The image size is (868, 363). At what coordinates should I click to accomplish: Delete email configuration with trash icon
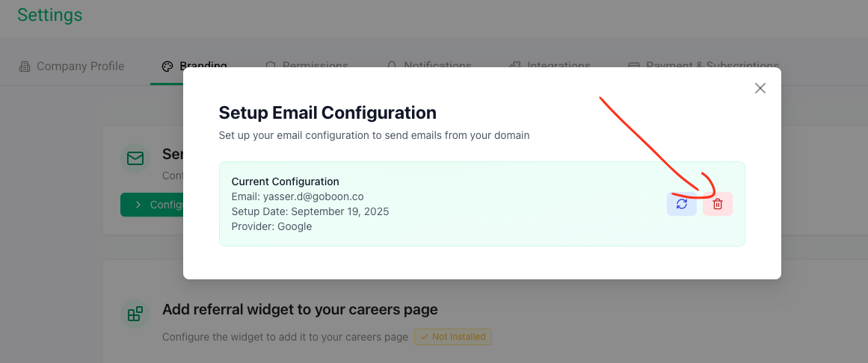click(x=718, y=204)
